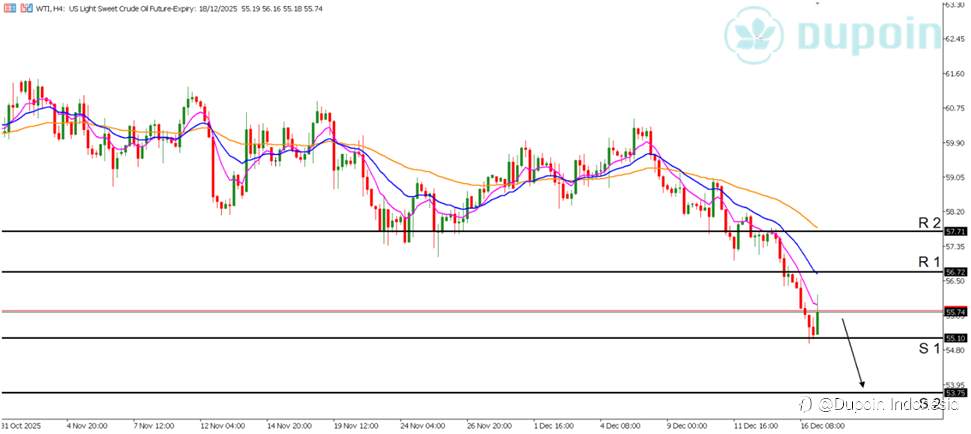The height and width of the screenshot is (434, 971).
Task: Click the R 2 resistance label
Action: [x=930, y=224]
